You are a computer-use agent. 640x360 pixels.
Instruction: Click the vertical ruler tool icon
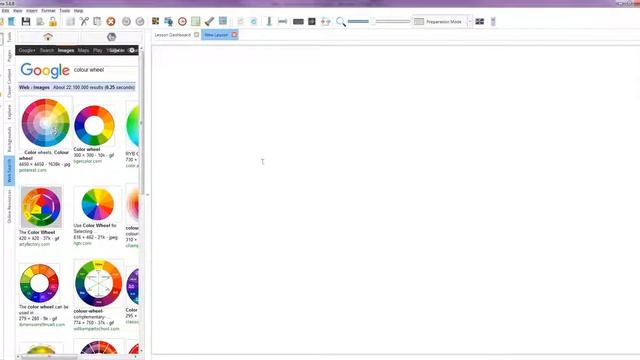tap(269, 21)
